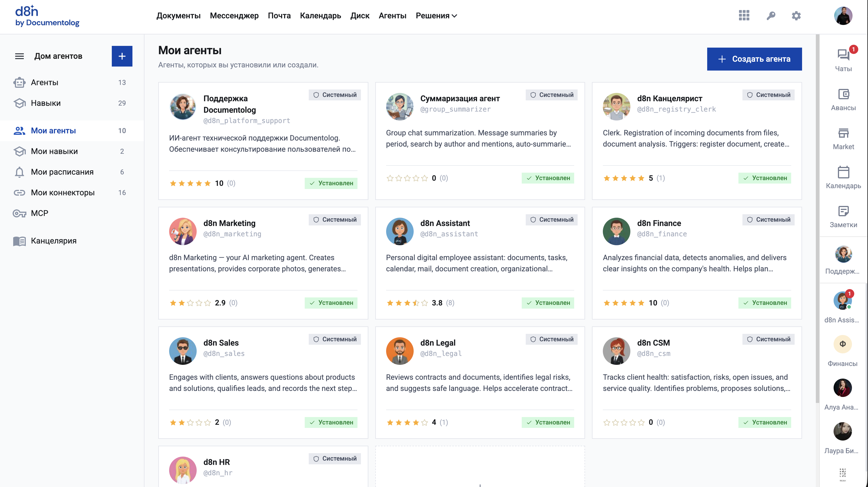This screenshot has height=487, width=868.
Task: Go to Мессенджер in top navigation
Action: click(234, 15)
